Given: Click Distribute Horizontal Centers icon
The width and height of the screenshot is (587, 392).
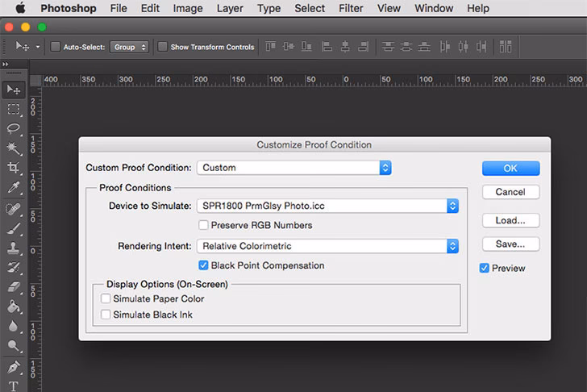Looking at the screenshot, I should [464, 47].
